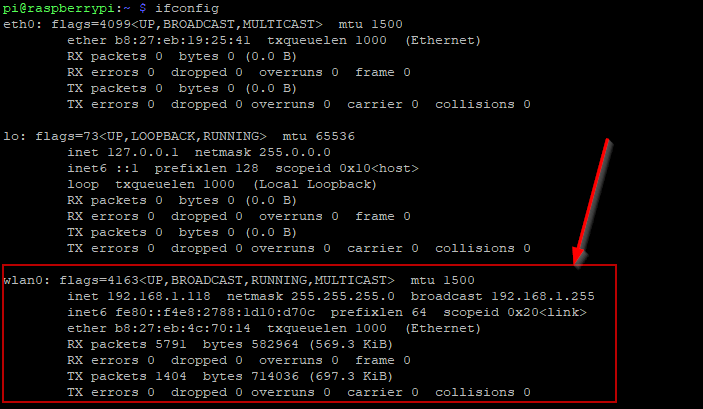Click the eth0 interface name

point(19,24)
